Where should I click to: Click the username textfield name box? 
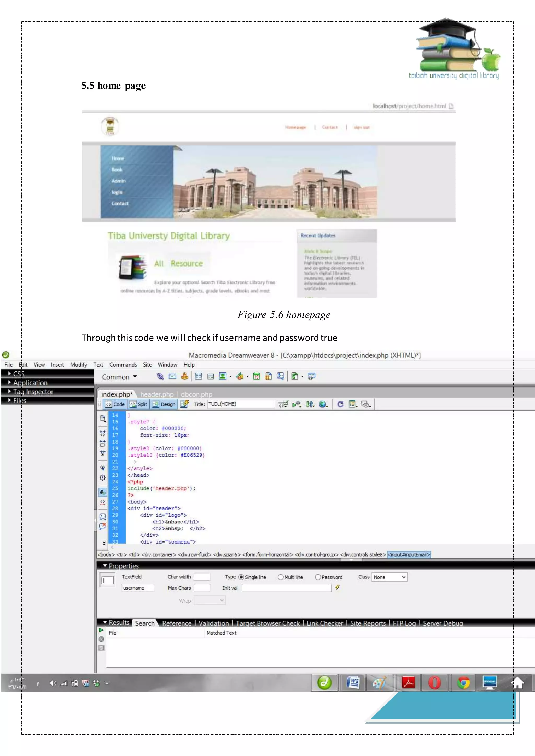pyautogui.click(x=138, y=588)
